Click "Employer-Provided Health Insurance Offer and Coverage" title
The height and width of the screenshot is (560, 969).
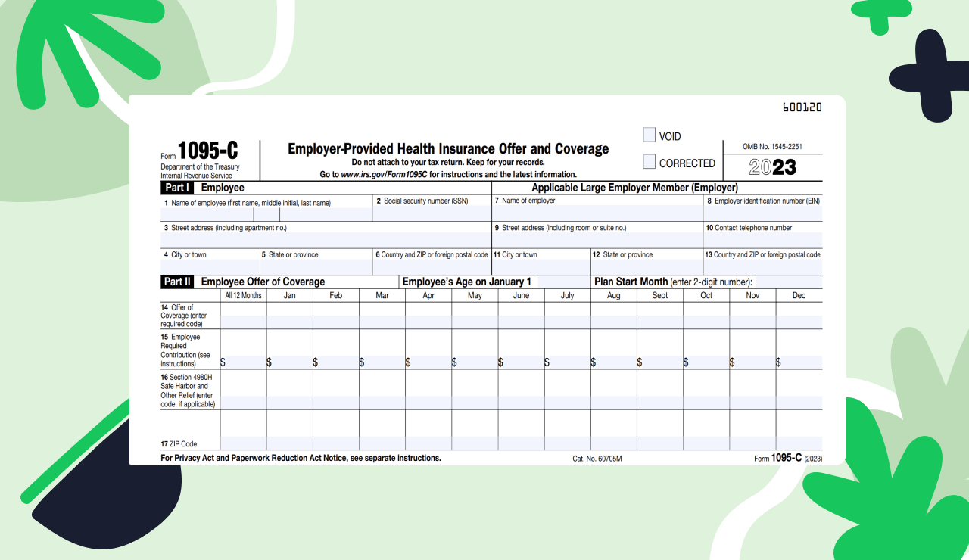(448, 149)
